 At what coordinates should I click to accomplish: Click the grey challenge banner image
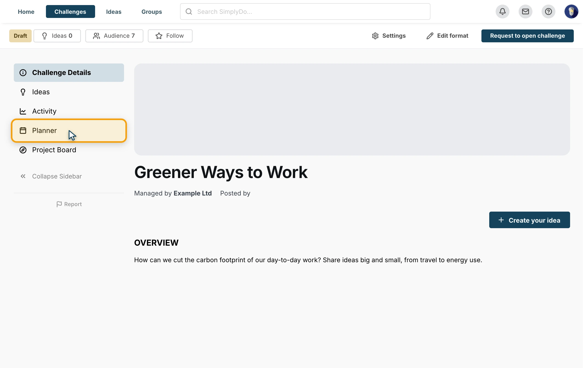[352, 109]
